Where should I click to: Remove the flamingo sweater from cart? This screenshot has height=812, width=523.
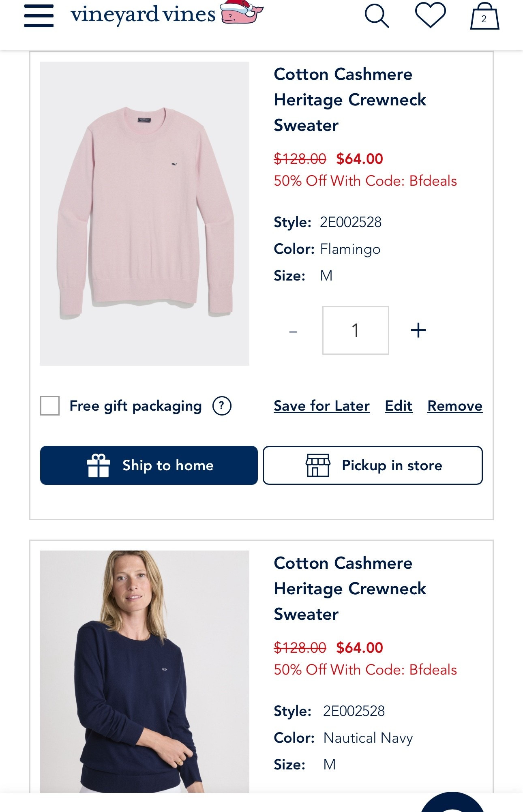tap(454, 406)
